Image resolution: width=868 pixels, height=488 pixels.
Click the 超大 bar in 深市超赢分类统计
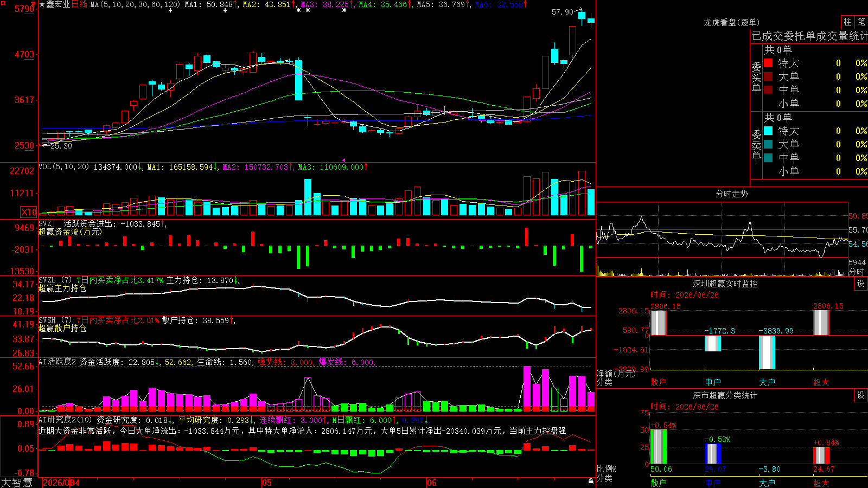click(x=821, y=455)
